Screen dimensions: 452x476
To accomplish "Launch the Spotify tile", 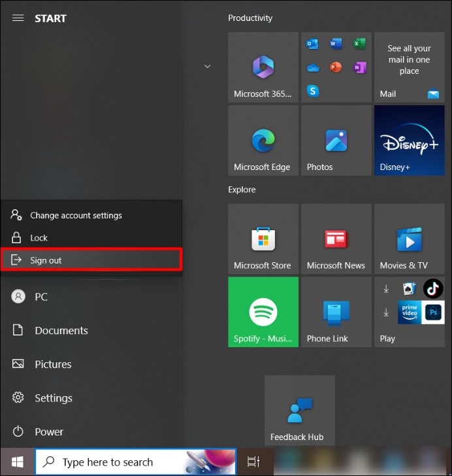I will [263, 312].
